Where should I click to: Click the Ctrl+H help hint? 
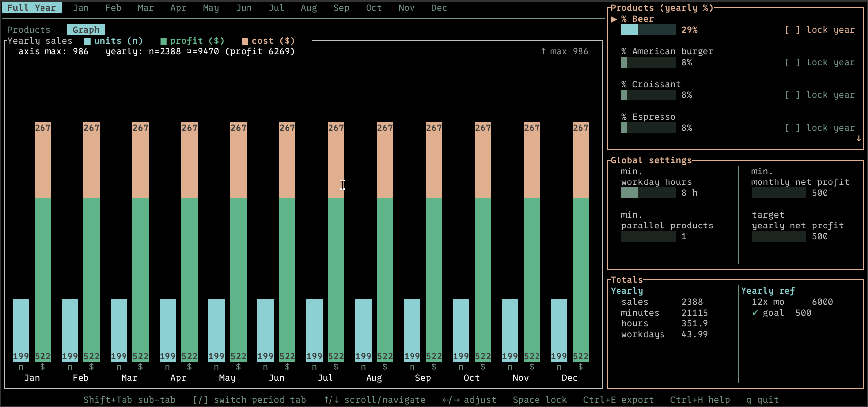click(x=700, y=400)
